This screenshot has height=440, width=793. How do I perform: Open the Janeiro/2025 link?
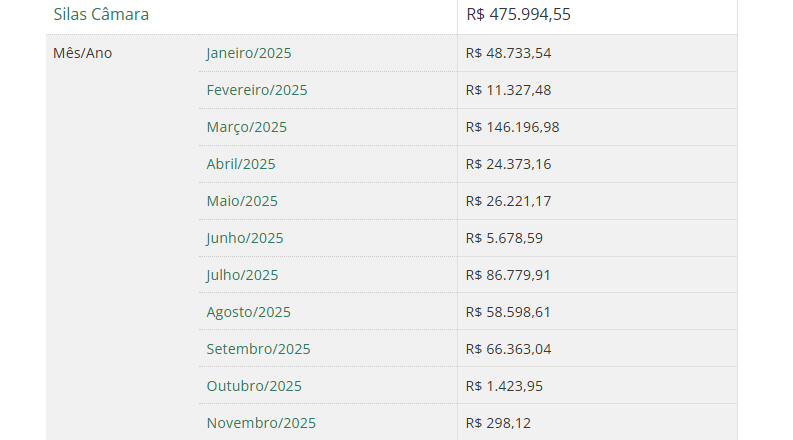(249, 53)
